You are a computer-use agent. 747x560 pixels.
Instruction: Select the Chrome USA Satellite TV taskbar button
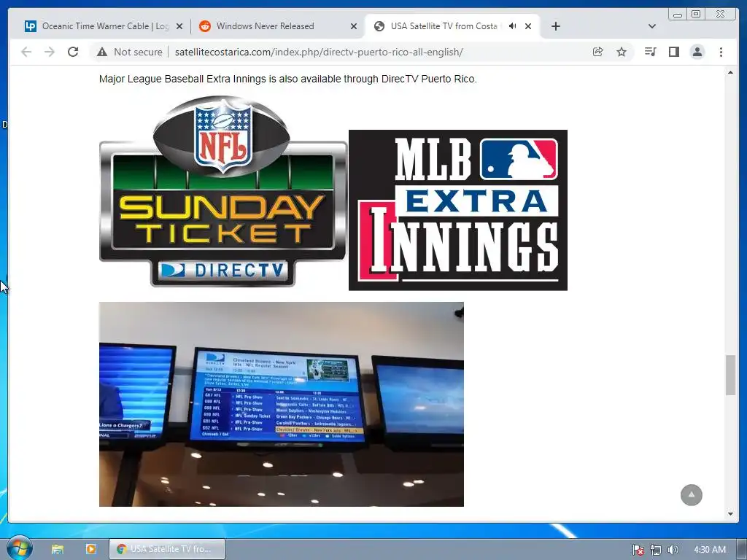click(167, 549)
